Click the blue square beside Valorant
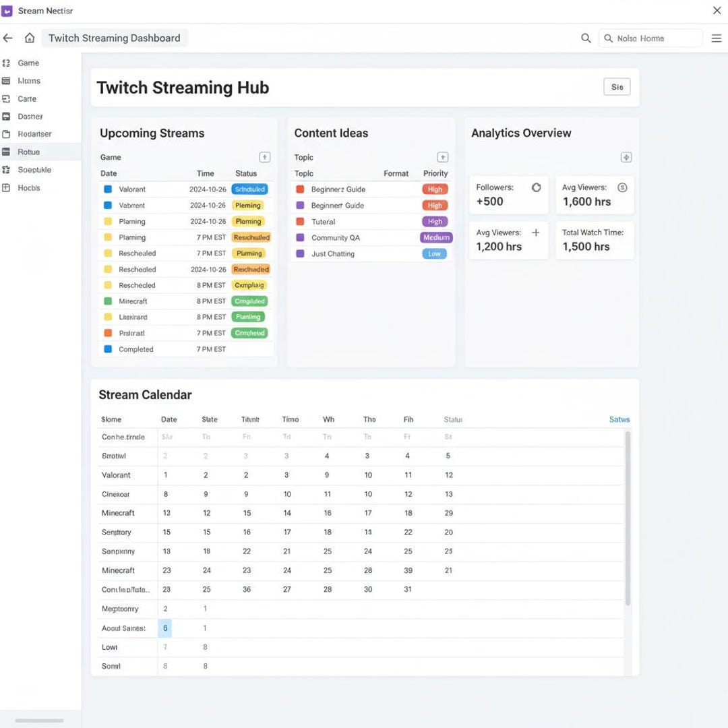728x728 pixels. 108,189
